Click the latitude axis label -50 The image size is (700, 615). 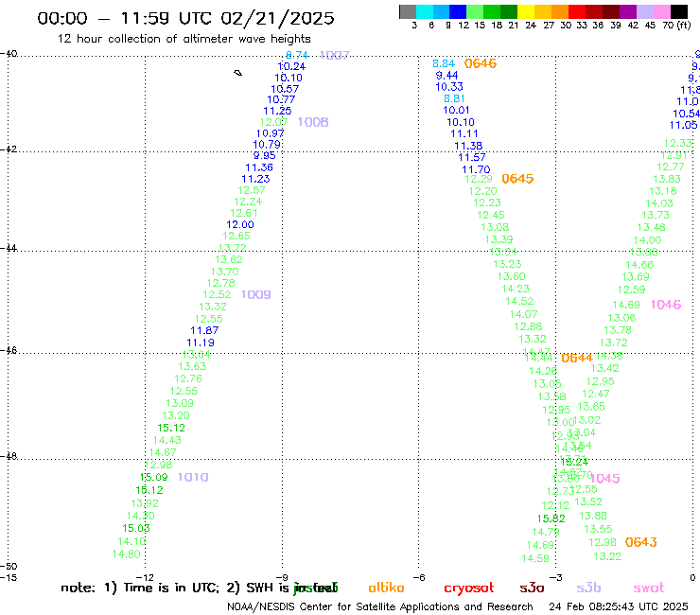[x=9, y=567]
